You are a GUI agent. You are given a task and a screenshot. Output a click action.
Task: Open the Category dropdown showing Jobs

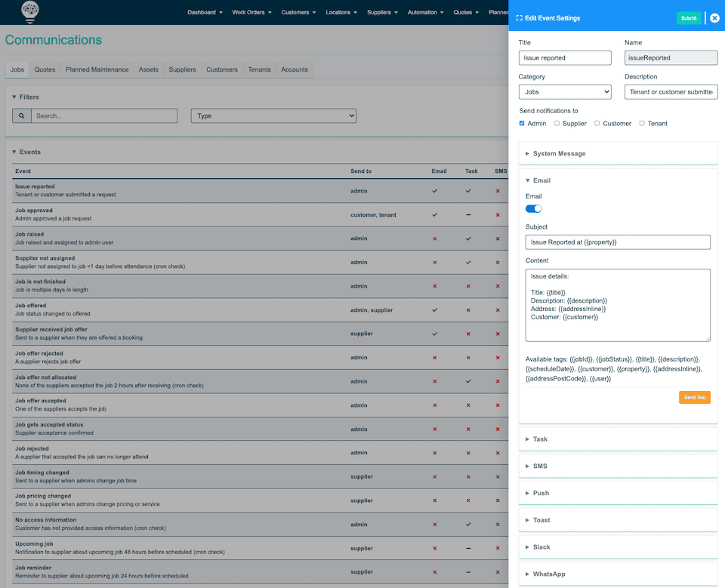click(565, 91)
